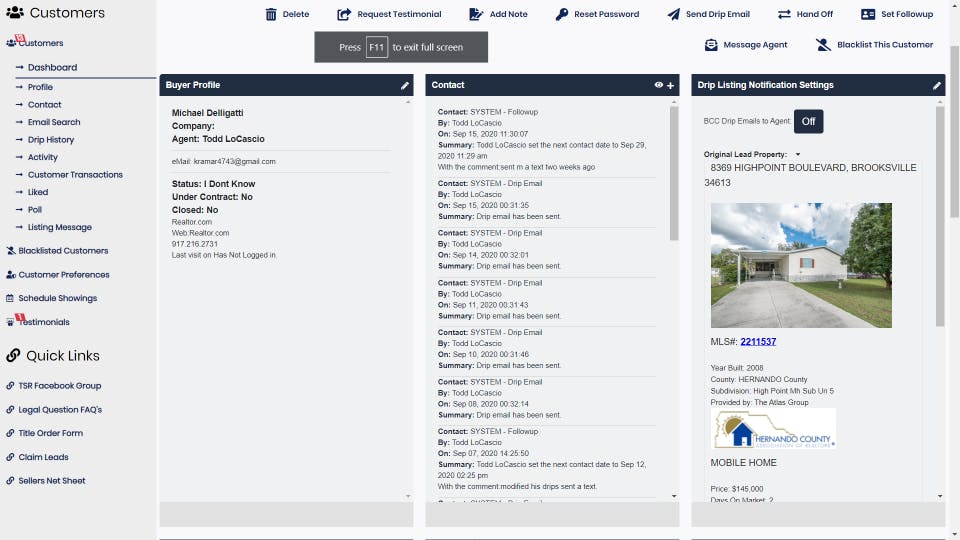The height and width of the screenshot is (540, 960).
Task: Click the Contact panel vertical scrollbar
Action: [674, 174]
